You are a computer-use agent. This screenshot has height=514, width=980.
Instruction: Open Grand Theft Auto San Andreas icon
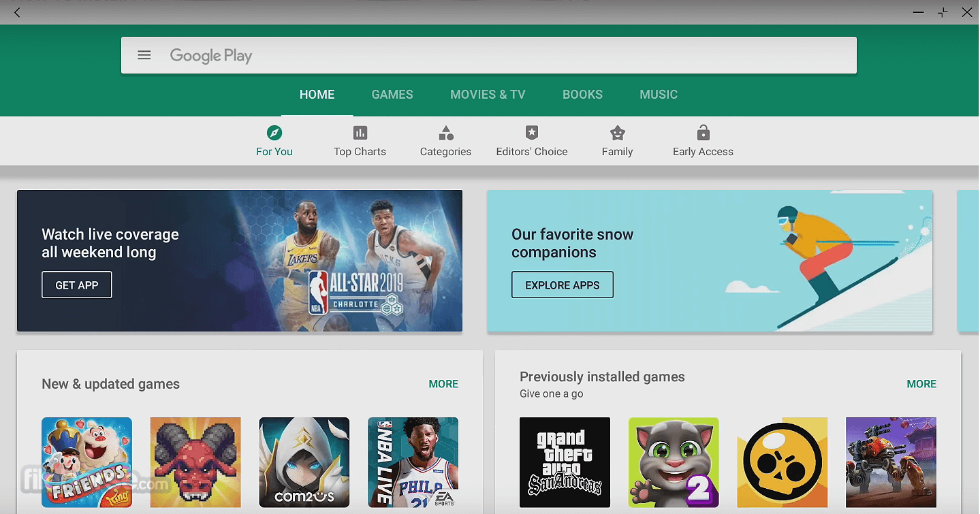[565, 462]
